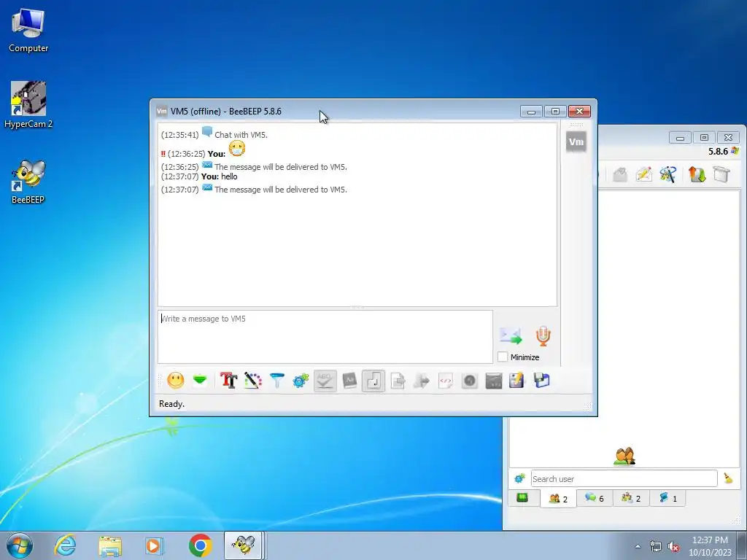Choose font color with the pencil palette icon
The height and width of the screenshot is (560, 747).
pos(253,381)
